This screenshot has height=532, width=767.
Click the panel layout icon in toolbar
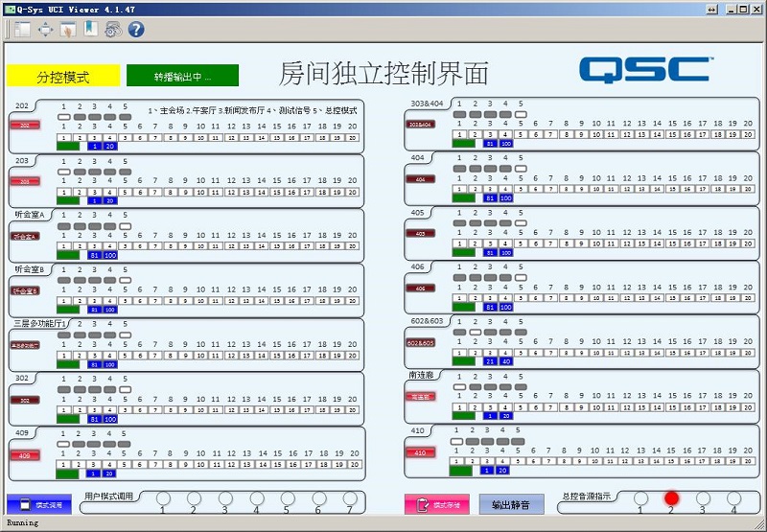(22, 29)
